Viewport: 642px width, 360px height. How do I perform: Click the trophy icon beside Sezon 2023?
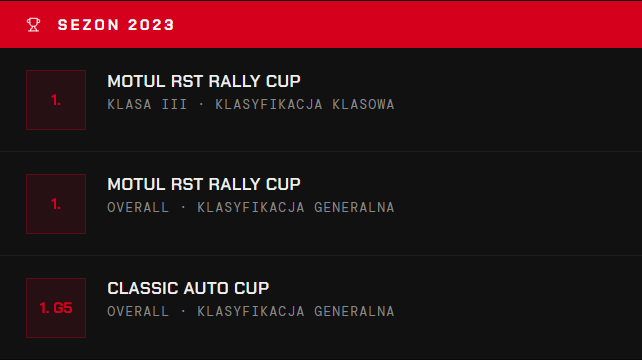tap(34, 25)
